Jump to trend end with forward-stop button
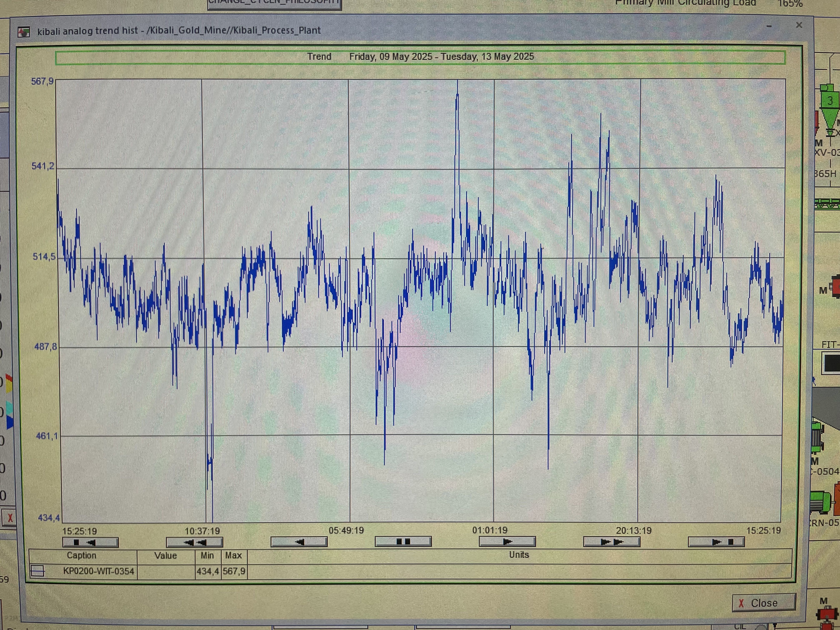The width and height of the screenshot is (840, 630). (x=716, y=542)
